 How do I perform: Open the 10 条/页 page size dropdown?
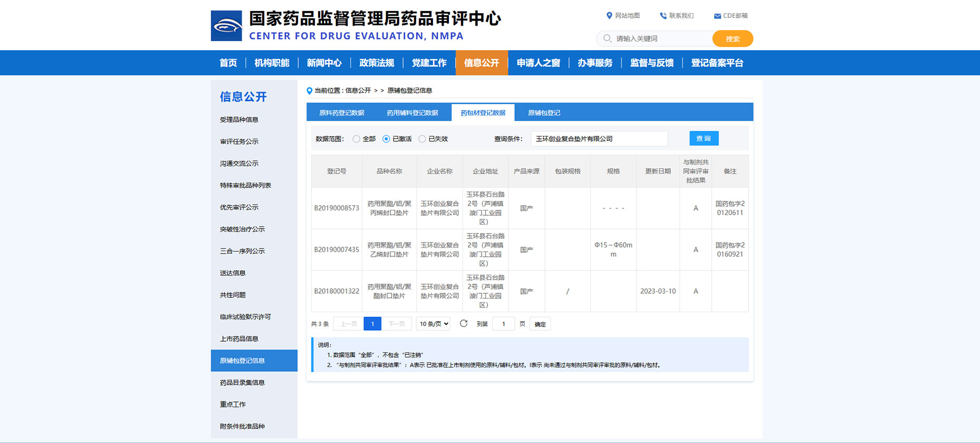coord(434,324)
